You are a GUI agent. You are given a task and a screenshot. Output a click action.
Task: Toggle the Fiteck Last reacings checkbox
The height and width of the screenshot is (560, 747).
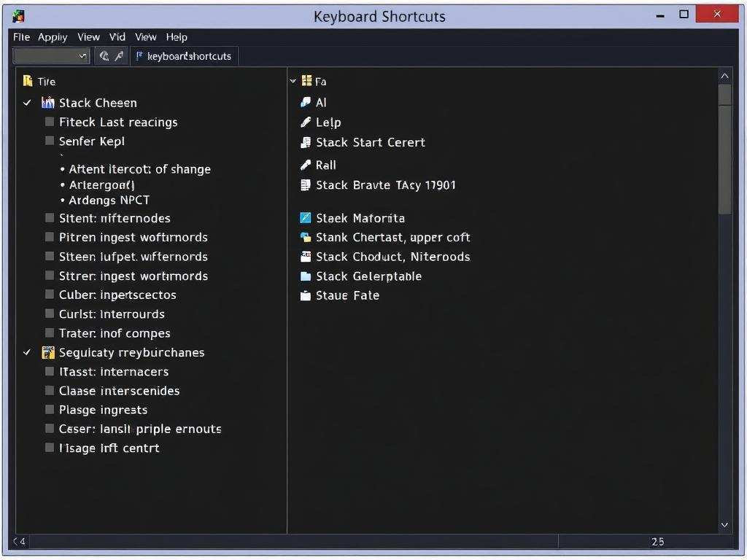(50, 122)
